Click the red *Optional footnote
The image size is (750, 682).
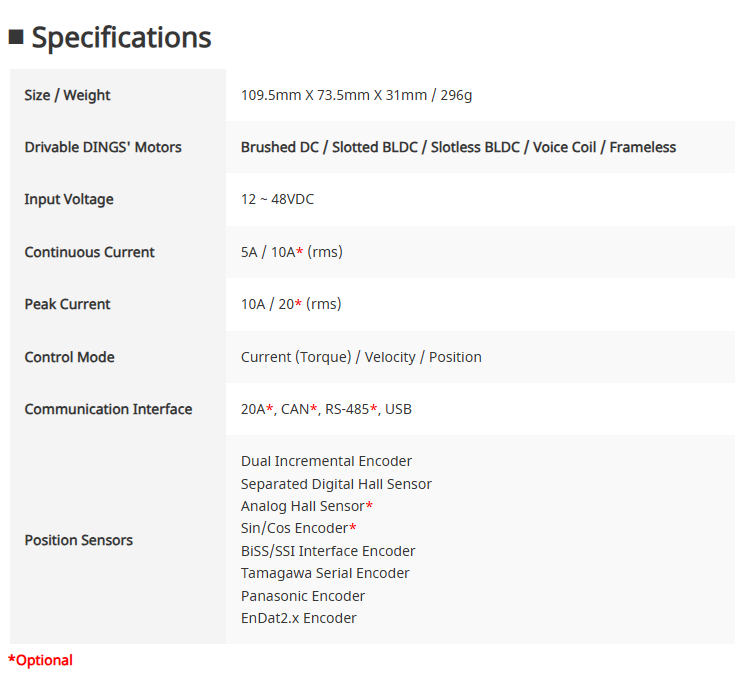(40, 660)
